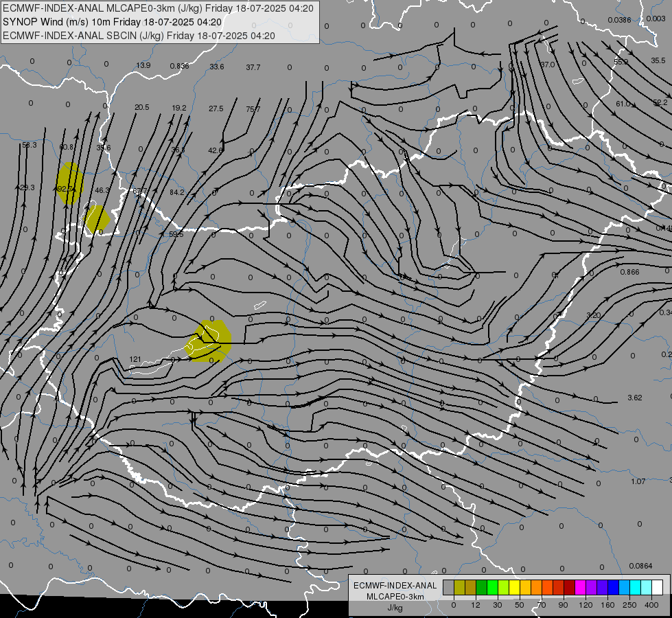Screen dimensions: 672x618
Task: Click the map value 58.3
Action: pyautogui.click(x=29, y=146)
